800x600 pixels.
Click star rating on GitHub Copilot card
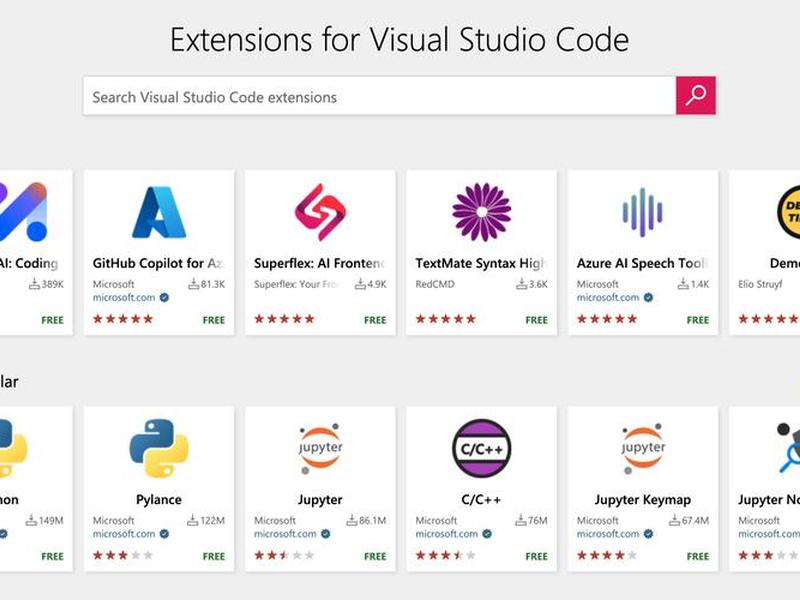122,319
